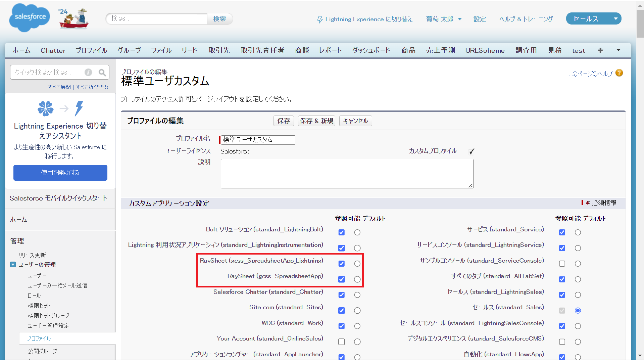Enable サンプルコンソール visible checkbox
This screenshot has width=644, height=360.
[x=562, y=264]
